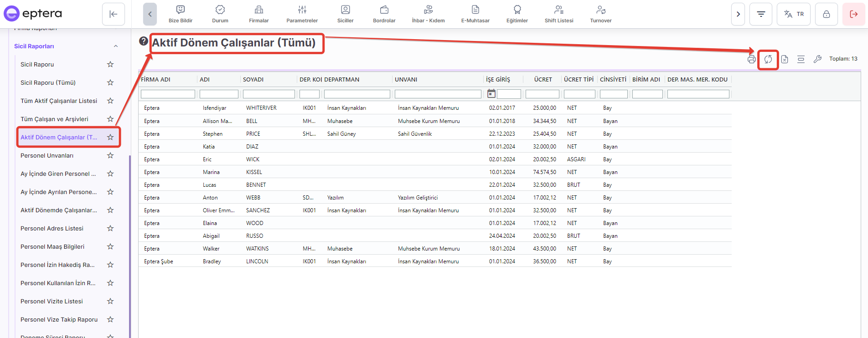The image size is (868, 338).
Task: Click the red logout icon
Action: pos(853,14)
